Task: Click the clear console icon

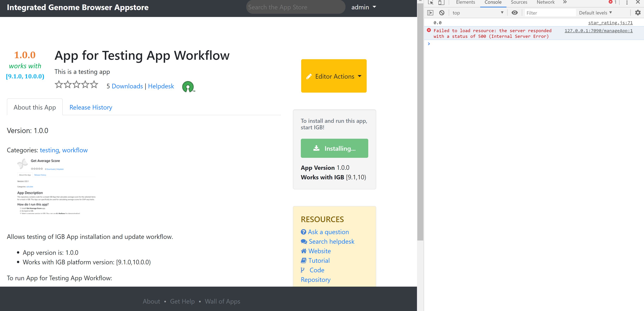Action: [442, 13]
